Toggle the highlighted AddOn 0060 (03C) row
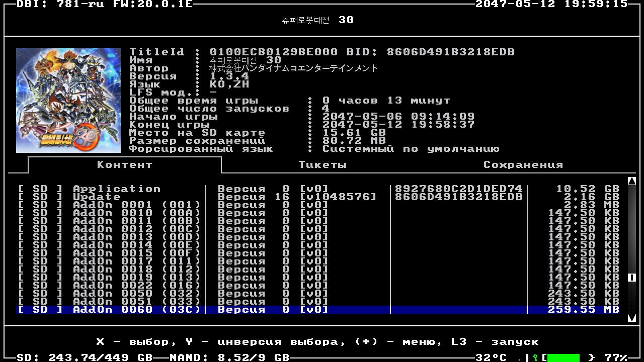The height and width of the screenshot is (362, 644). pyautogui.click(x=136, y=310)
